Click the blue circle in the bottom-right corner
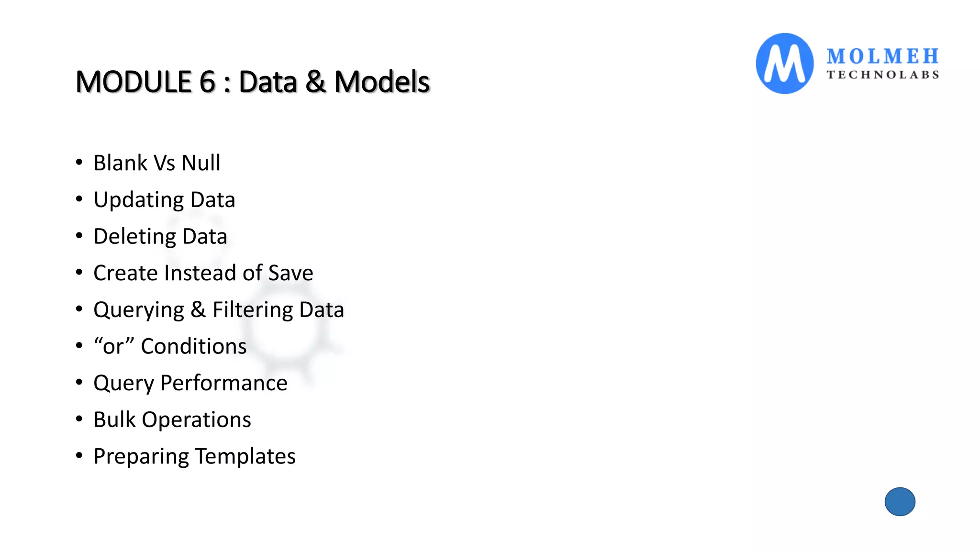 [x=900, y=502]
